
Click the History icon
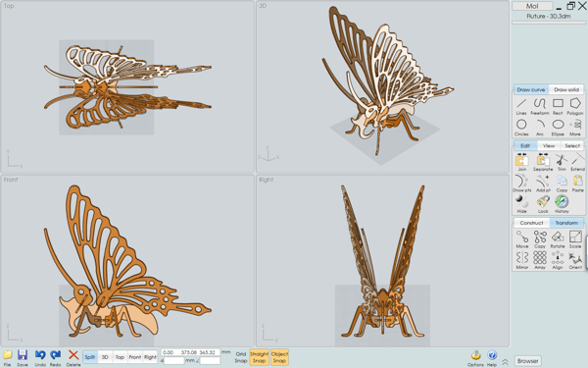562,204
